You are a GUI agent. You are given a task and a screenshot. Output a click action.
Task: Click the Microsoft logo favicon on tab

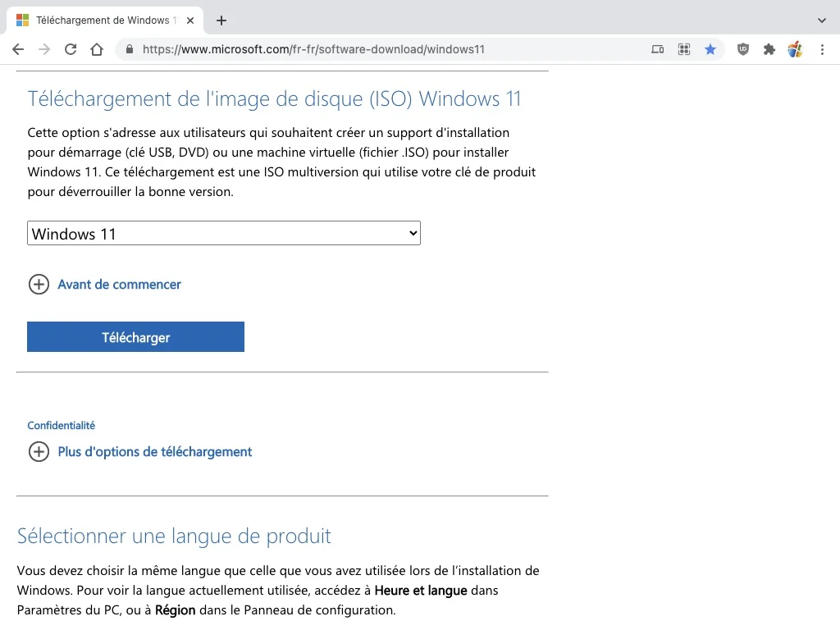tap(22, 21)
